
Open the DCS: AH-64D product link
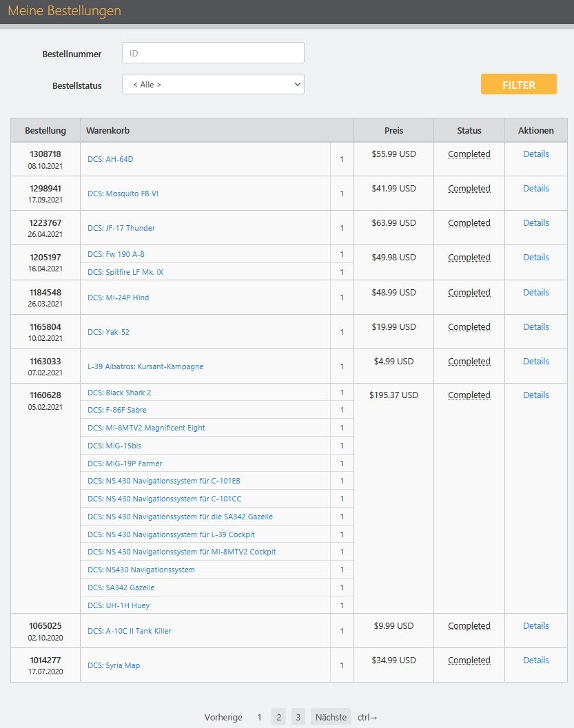110,159
